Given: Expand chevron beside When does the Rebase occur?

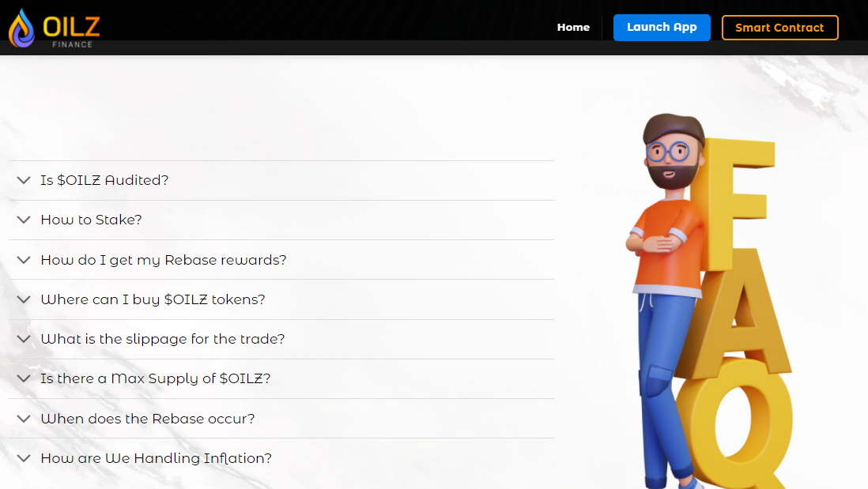Looking at the screenshot, I should (23, 419).
